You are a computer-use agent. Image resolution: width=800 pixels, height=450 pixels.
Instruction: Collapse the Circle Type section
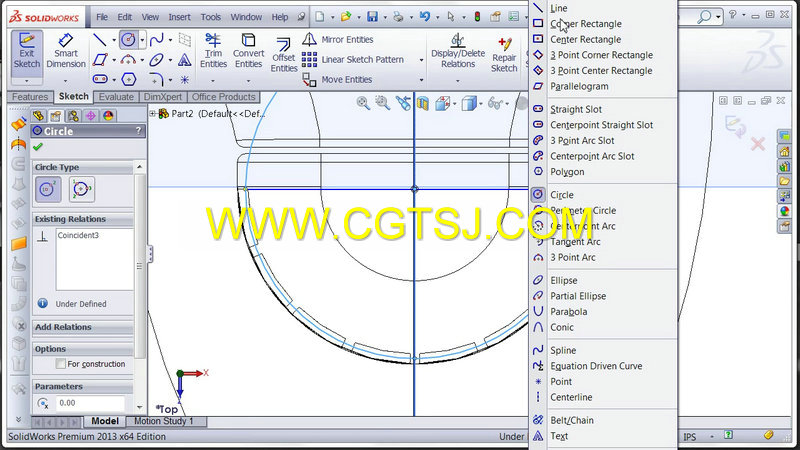139,167
